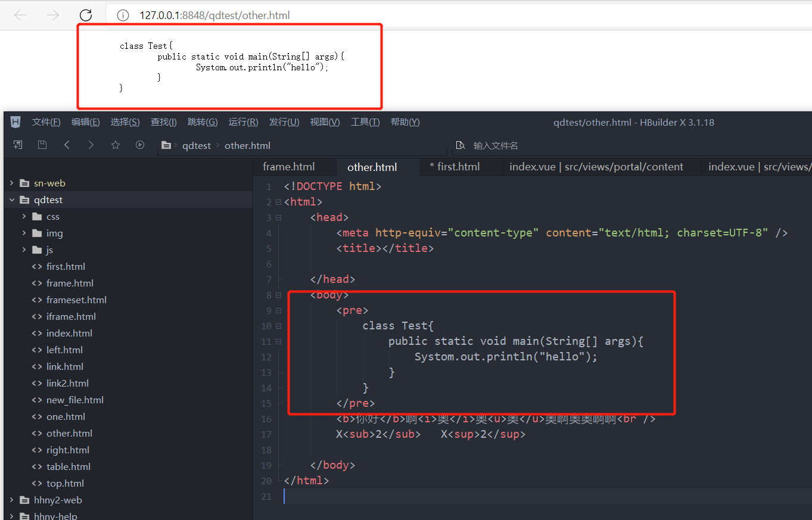Click the new file toolbar icon in HBuilder
Screen dimensions: 812x520
(x=18, y=145)
